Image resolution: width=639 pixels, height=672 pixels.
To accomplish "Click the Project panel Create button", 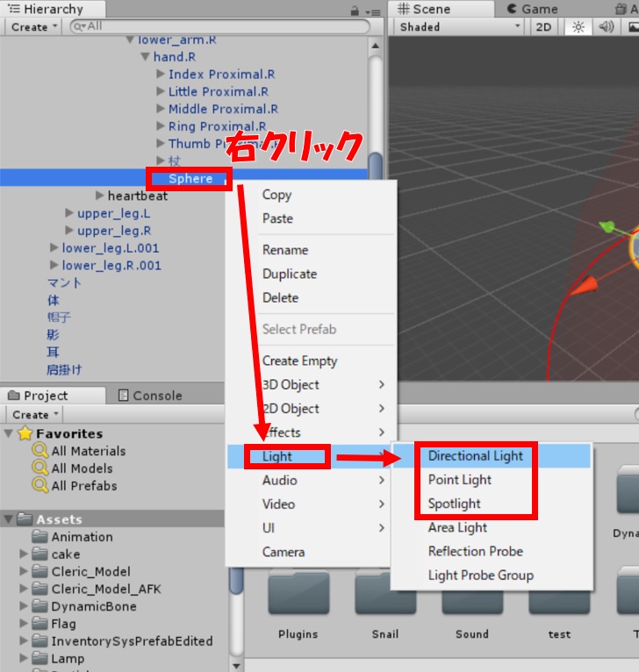I will [34, 415].
